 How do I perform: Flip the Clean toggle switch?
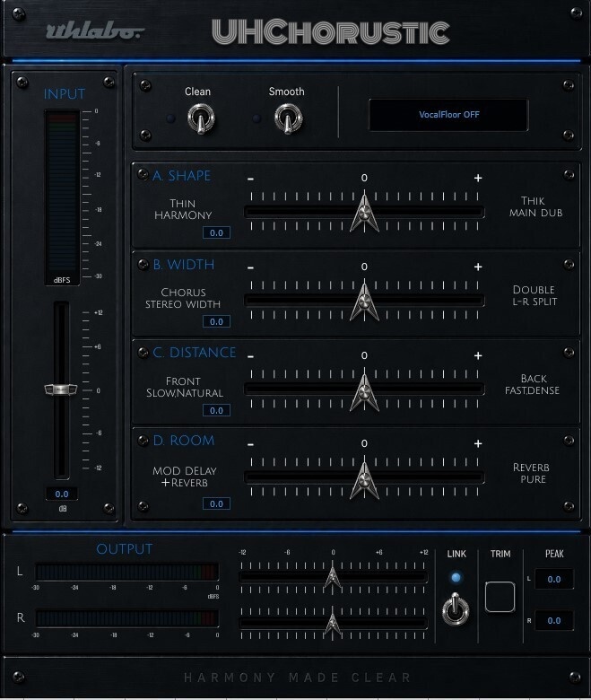click(x=200, y=118)
